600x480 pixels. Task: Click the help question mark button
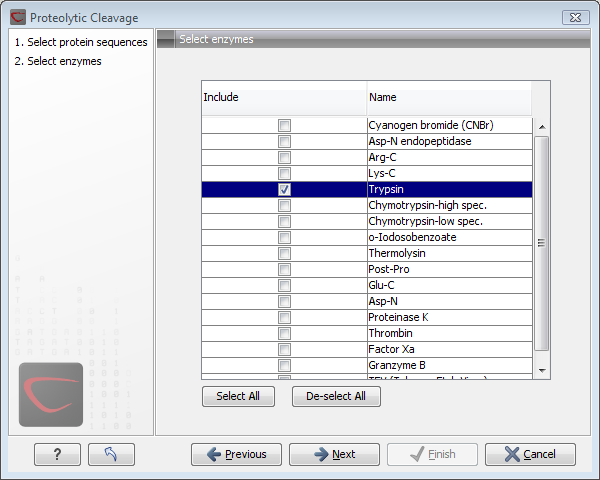[x=57, y=454]
